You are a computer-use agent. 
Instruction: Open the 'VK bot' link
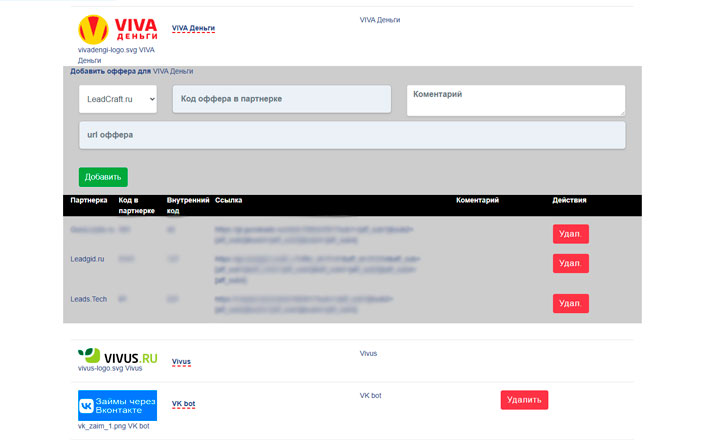pos(184,404)
